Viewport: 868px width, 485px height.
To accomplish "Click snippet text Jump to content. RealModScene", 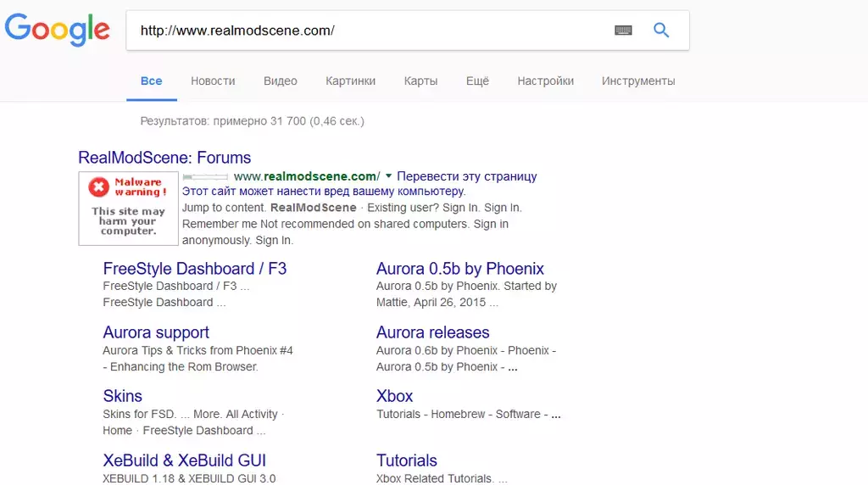I will pyautogui.click(x=269, y=208).
